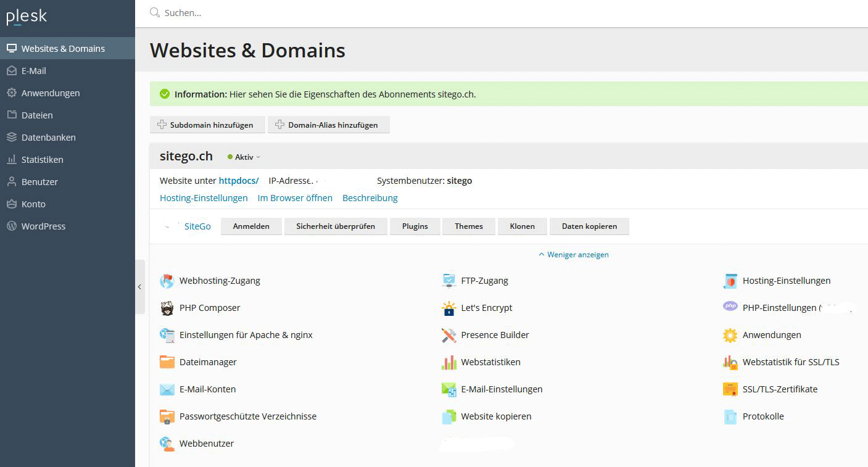Viewport: 868px width, 467px height.
Task: Click the E-Mail-Konten envelope icon
Action: [167, 389]
